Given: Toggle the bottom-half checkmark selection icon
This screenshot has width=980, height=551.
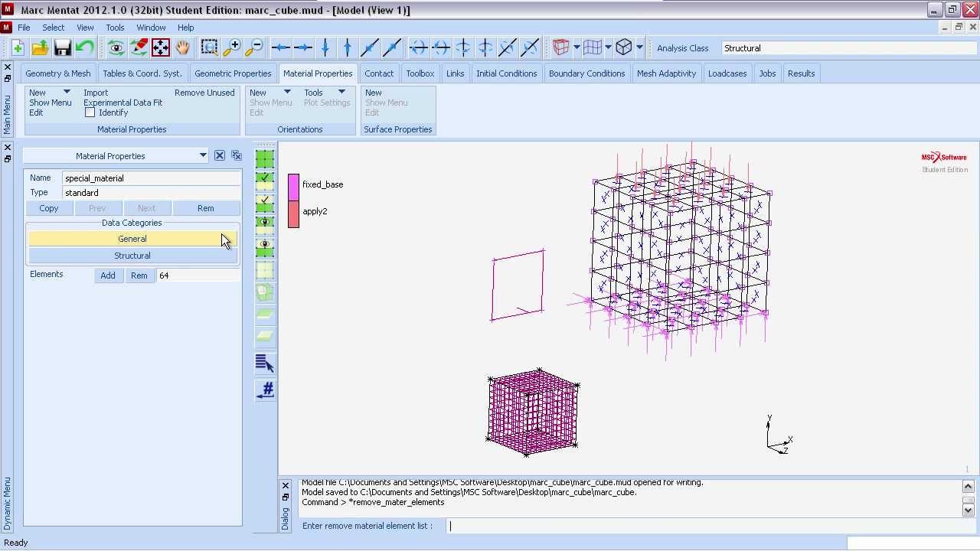Looking at the screenshot, I should 265,204.
